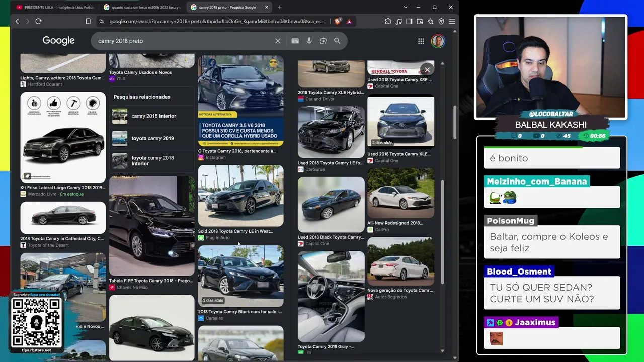Open Kit Friso Lateral Largo Camry image

[x=63, y=137]
